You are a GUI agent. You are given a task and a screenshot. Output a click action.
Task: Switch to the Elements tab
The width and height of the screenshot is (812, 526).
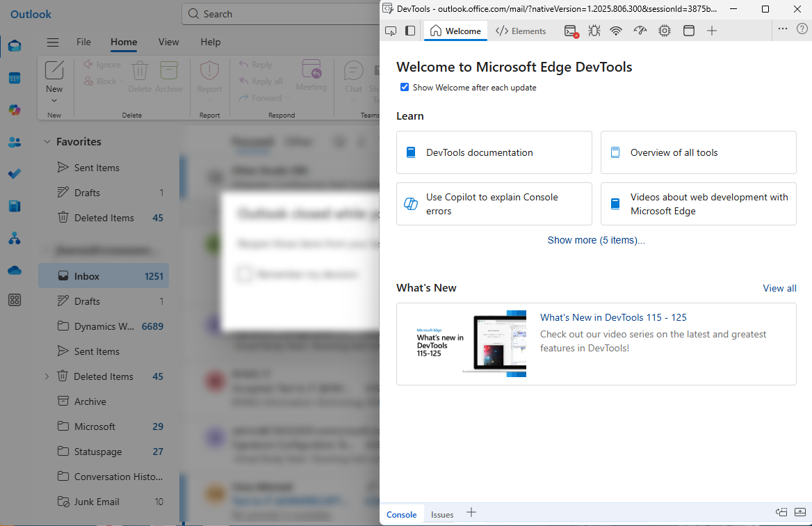(521, 31)
